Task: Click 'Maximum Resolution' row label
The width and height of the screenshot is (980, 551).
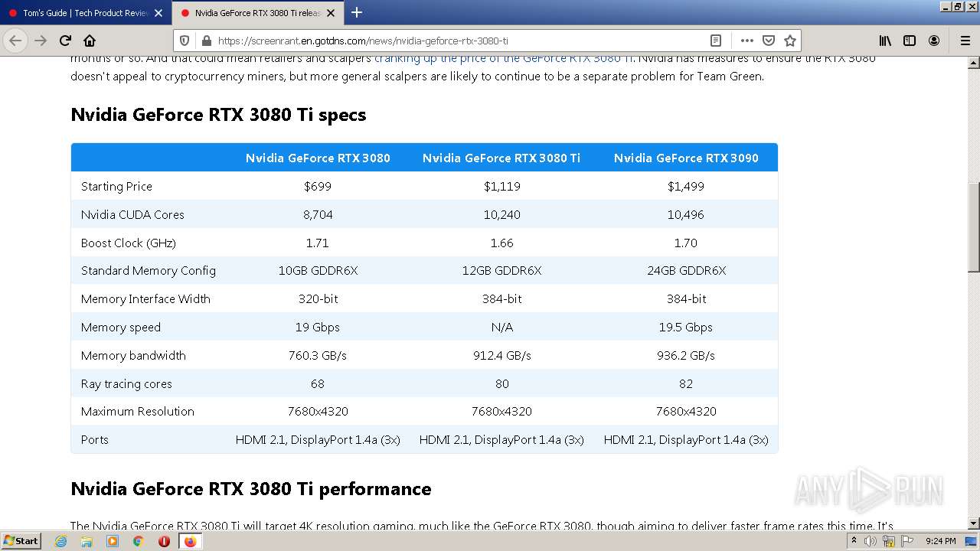Action: (x=138, y=412)
